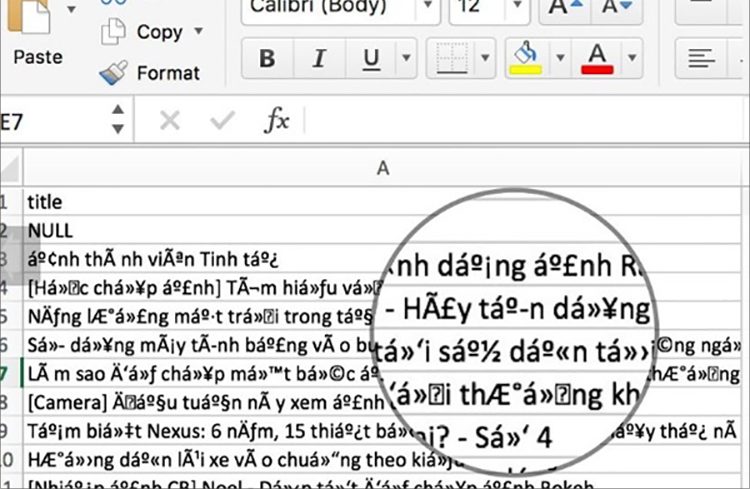Select row 7 header
The image size is (750, 489).
click(x=11, y=374)
